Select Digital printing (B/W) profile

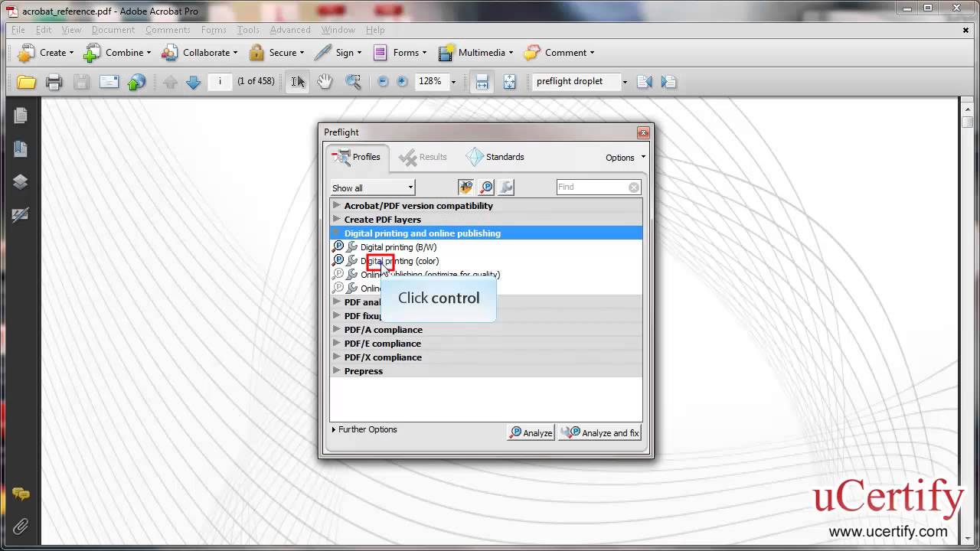click(x=398, y=247)
